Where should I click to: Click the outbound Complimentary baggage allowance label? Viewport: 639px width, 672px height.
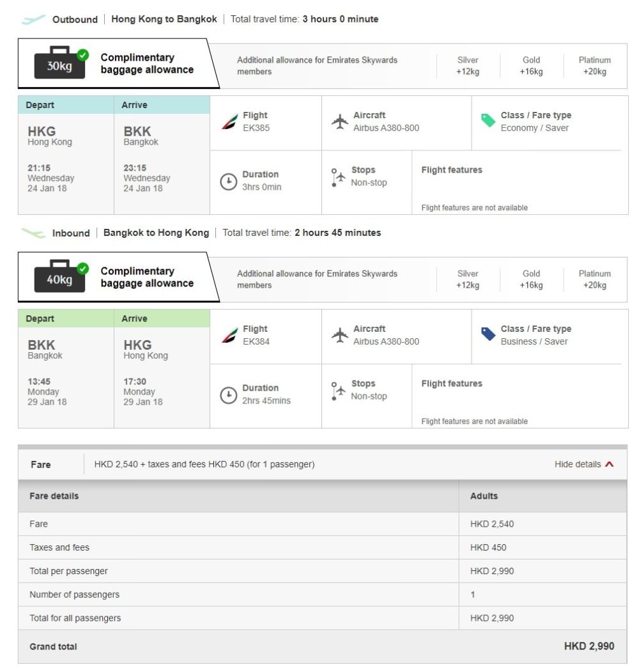click(147, 63)
